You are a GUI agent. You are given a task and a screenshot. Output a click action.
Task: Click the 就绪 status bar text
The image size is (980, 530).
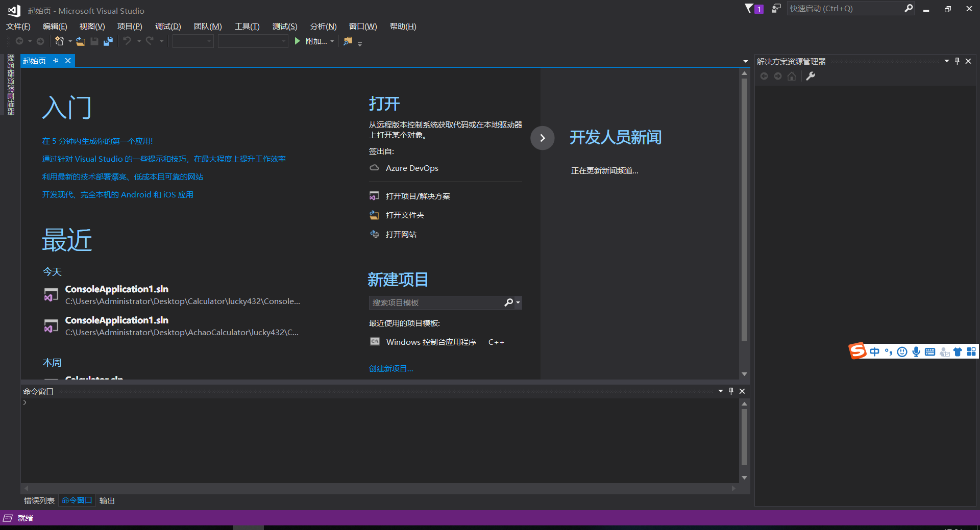(x=26, y=518)
